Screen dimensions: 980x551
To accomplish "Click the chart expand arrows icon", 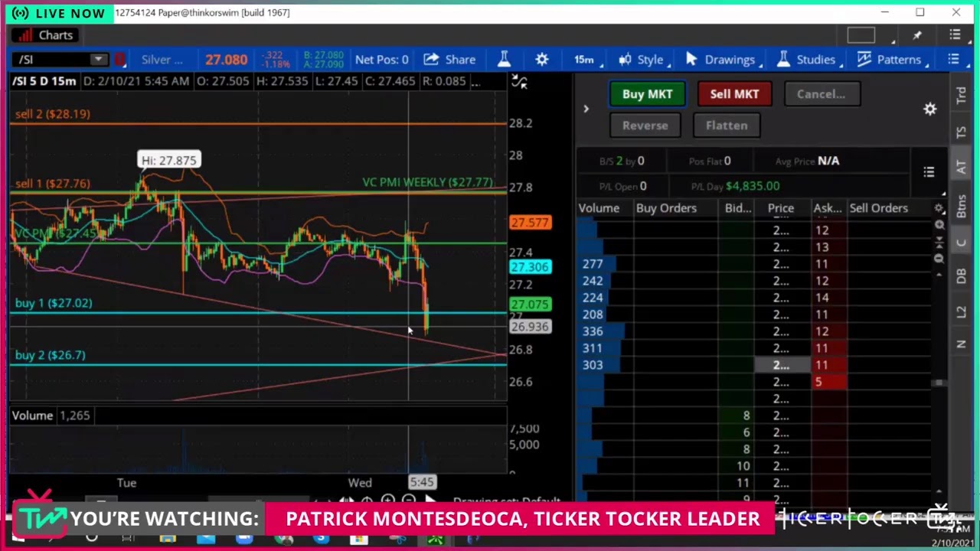I will (519, 82).
